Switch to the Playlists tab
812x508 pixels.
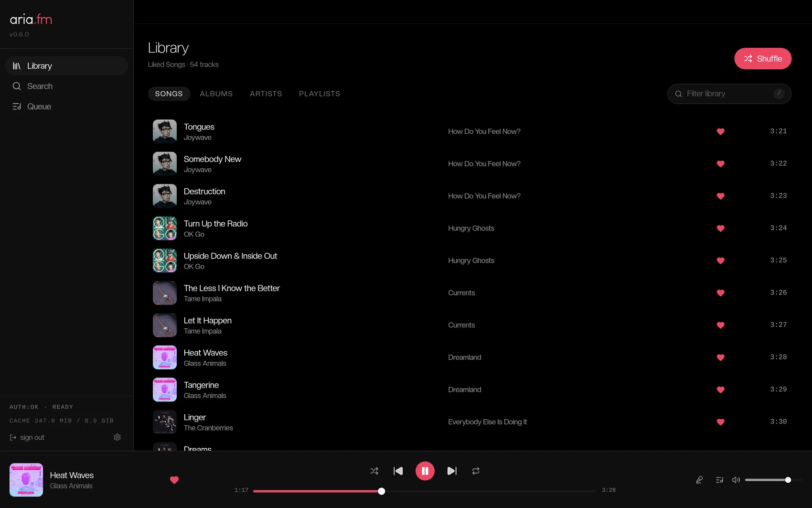coord(320,94)
